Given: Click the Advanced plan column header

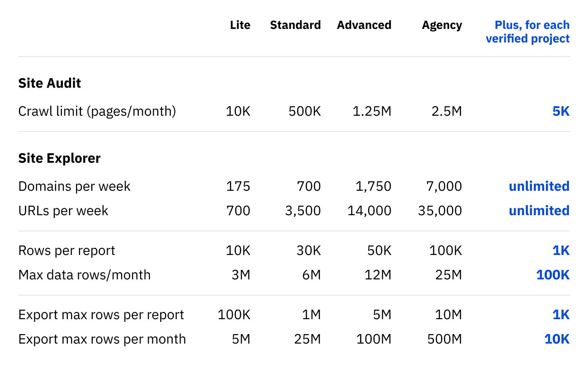Looking at the screenshot, I should coord(364,25).
